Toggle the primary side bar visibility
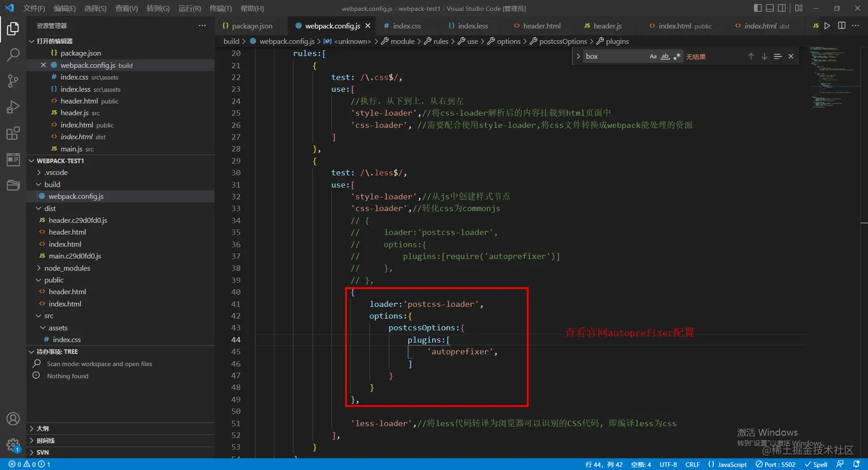The image size is (868, 470). [758, 8]
